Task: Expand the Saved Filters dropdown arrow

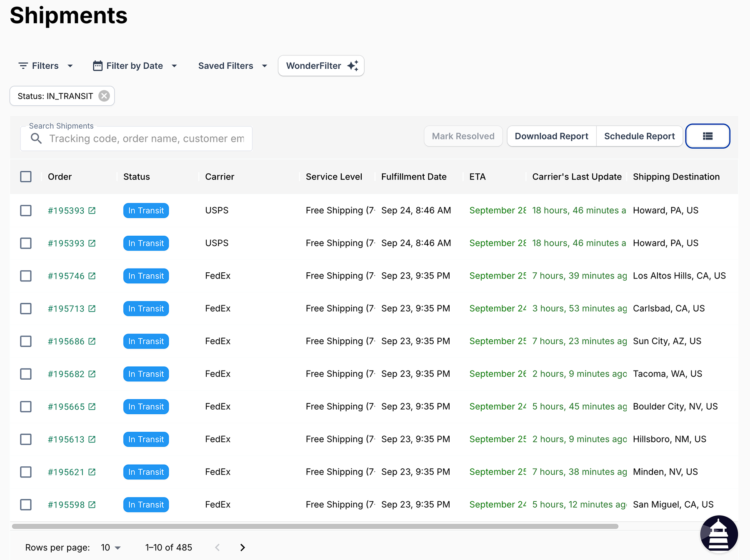Action: pos(265,66)
